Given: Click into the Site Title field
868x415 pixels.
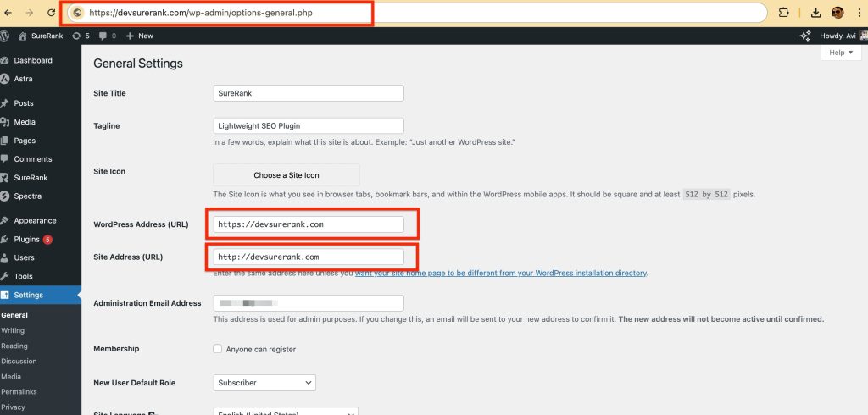Looking at the screenshot, I should (309, 93).
